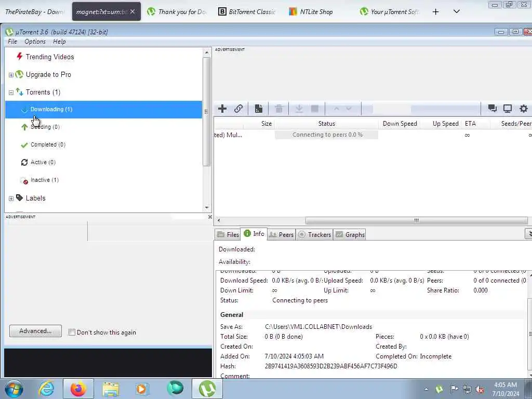The image size is (532, 399).
Task: Open the Windows Start orb
Action: 14,389
